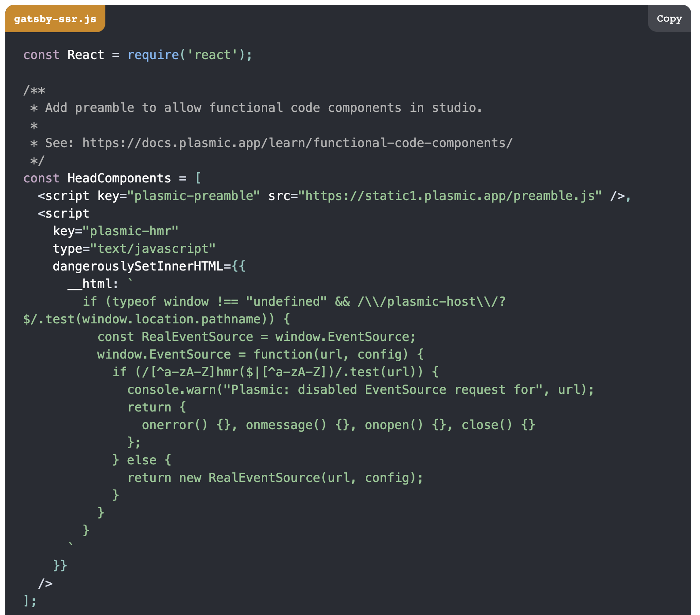Viewport: 700px width, 615px height.
Task: Select the gatsby-ssr.js file tab
Action: 55,19
